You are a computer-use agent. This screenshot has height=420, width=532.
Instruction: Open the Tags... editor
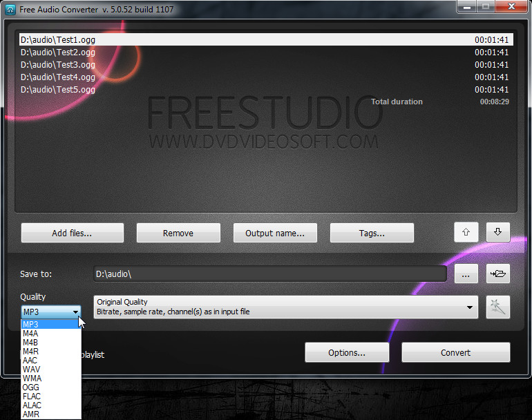pyautogui.click(x=372, y=233)
